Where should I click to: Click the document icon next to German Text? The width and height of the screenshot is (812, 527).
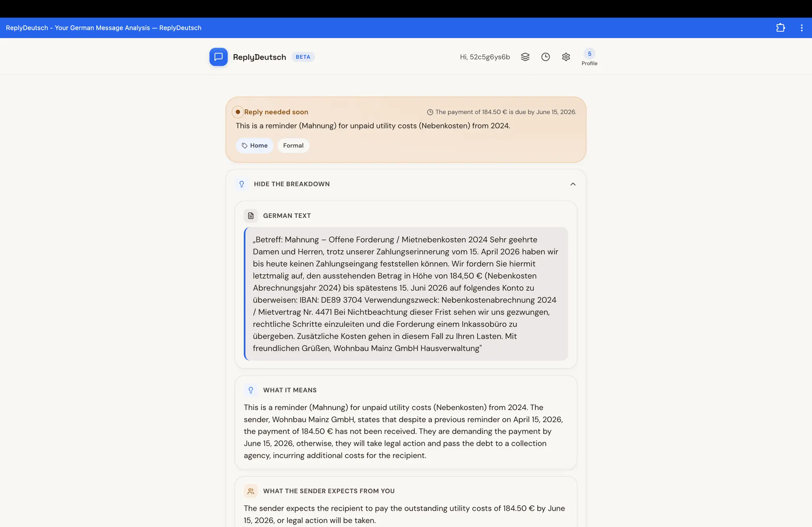point(251,216)
